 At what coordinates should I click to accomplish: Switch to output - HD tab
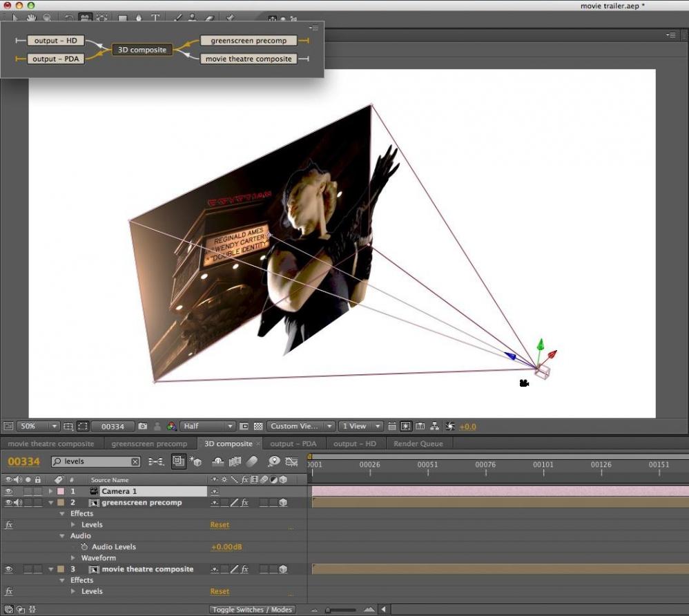(355, 443)
